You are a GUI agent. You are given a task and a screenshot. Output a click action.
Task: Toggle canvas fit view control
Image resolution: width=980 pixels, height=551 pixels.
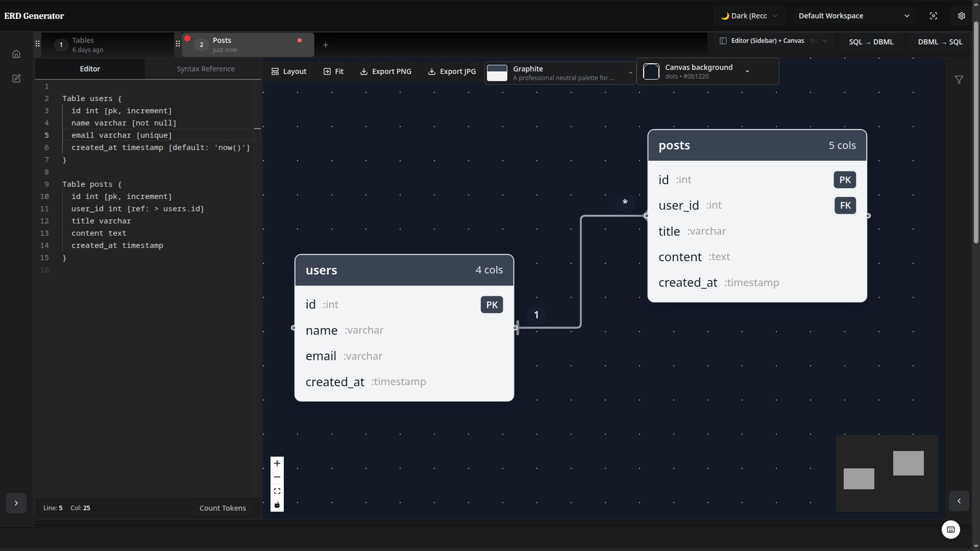277,491
